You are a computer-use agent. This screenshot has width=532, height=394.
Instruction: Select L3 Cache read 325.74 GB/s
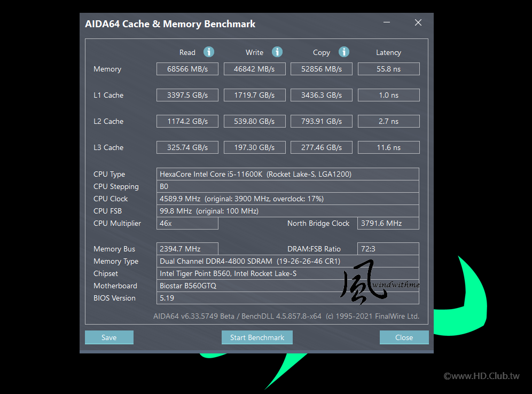(x=187, y=147)
